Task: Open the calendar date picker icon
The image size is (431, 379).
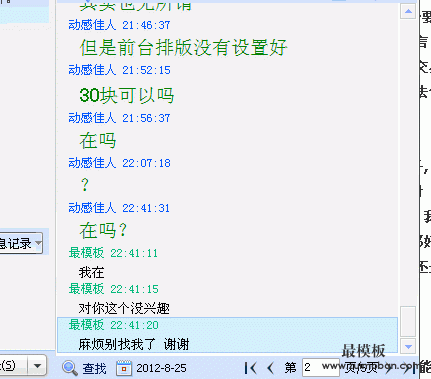Action: point(124,368)
